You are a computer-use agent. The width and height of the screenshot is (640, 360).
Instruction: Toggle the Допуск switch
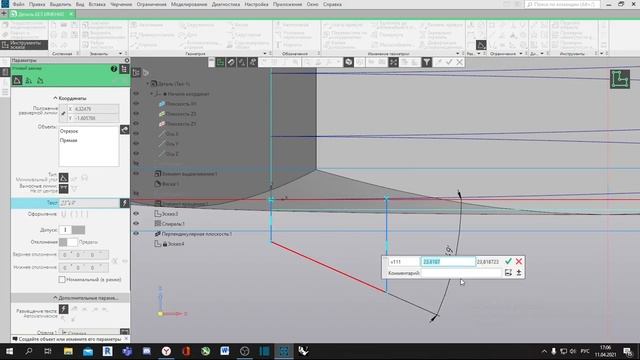[72, 230]
